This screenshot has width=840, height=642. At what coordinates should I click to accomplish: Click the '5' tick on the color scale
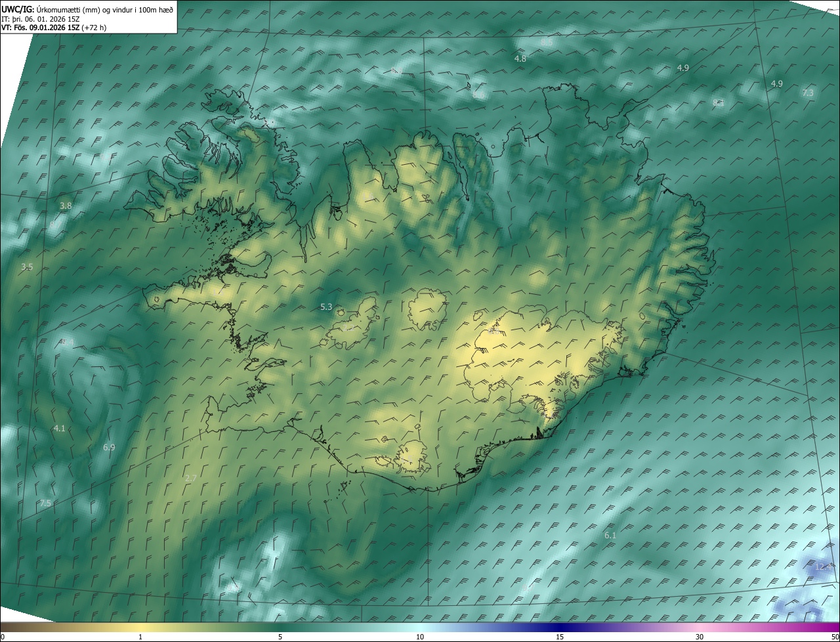pos(280,637)
